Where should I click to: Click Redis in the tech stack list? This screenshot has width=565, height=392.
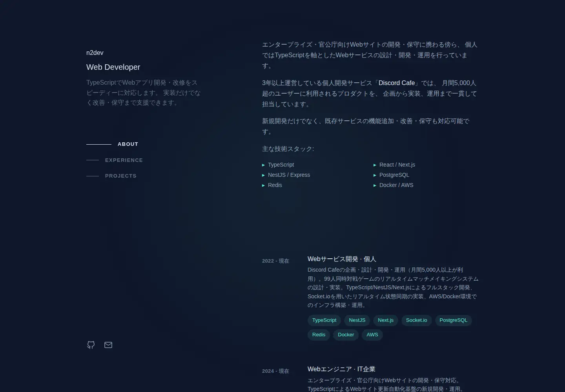(275, 185)
